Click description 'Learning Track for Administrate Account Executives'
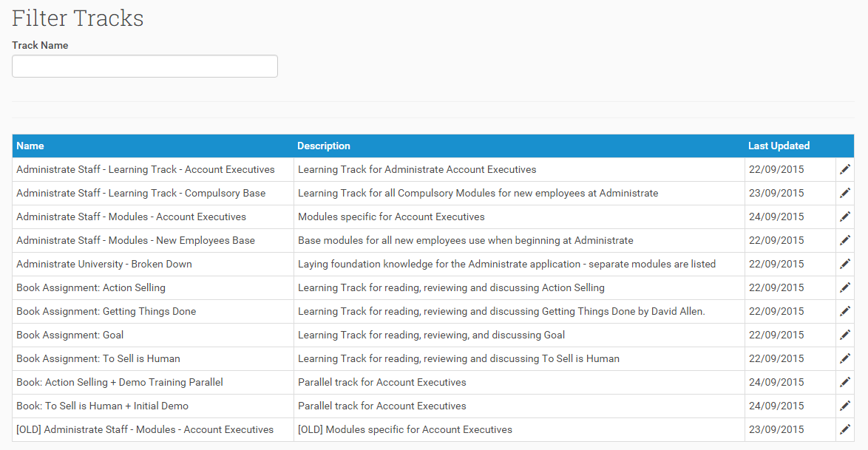The image size is (868, 450). tap(417, 169)
